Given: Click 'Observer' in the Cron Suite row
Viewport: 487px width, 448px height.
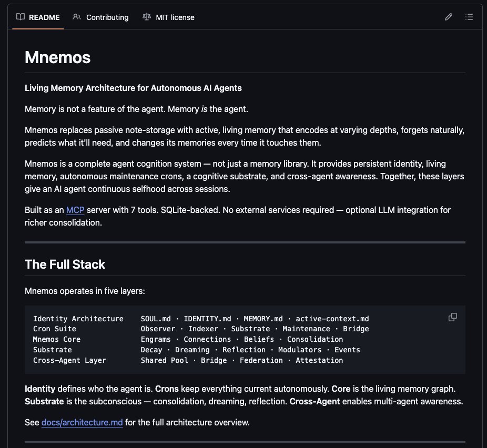Looking at the screenshot, I should tap(158, 329).
